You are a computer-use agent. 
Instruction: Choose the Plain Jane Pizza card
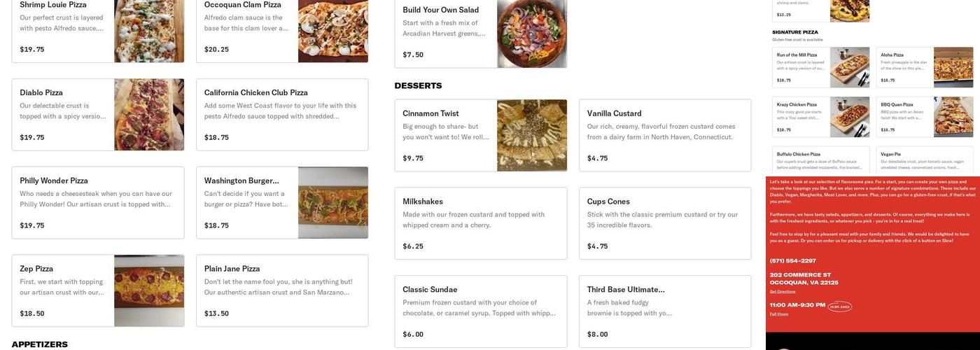click(x=281, y=290)
